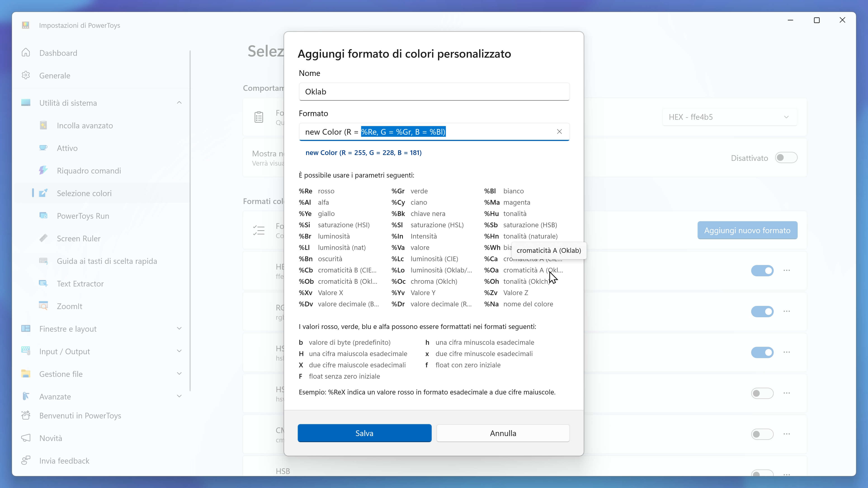
Task: Expand the Finestre e layout section
Action: [179, 328]
